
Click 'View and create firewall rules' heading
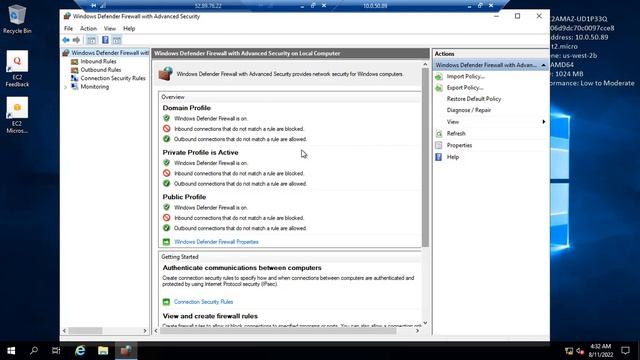210,316
